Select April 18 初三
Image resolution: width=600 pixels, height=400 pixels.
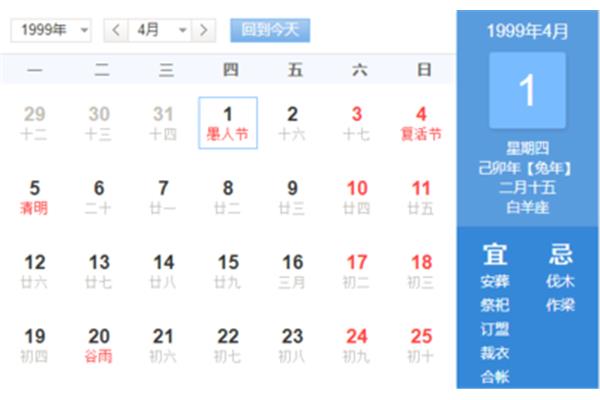pyautogui.click(x=421, y=271)
